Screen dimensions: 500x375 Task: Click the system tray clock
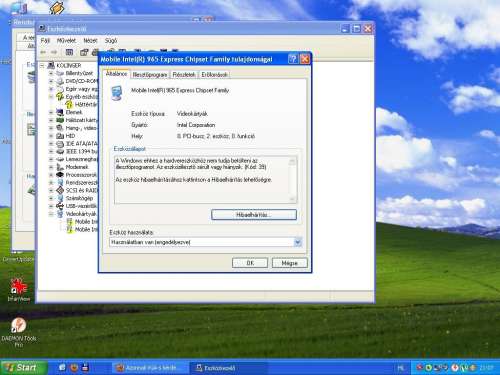point(486,368)
